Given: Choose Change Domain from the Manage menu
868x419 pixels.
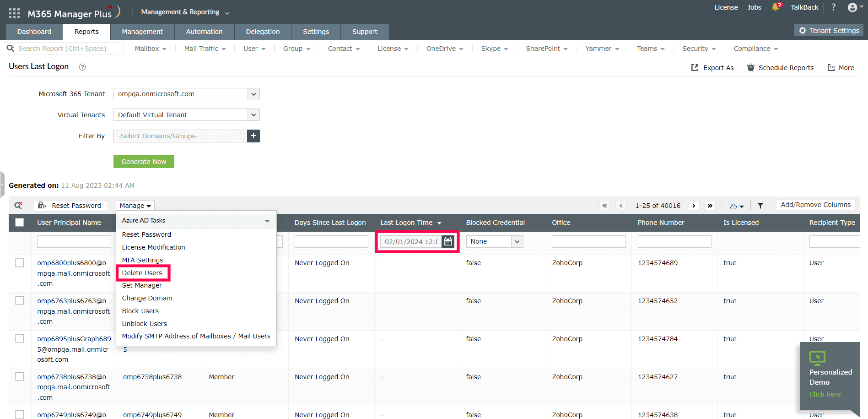Looking at the screenshot, I should pyautogui.click(x=147, y=298).
